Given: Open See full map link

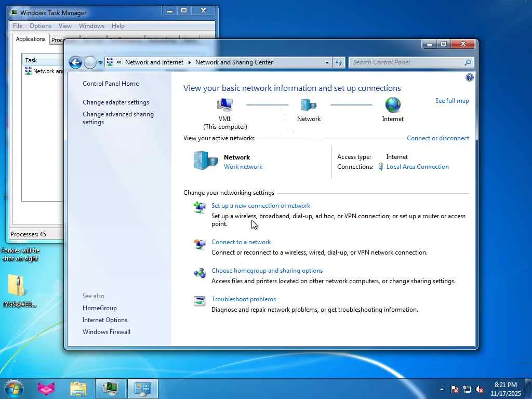Looking at the screenshot, I should click(x=452, y=101).
